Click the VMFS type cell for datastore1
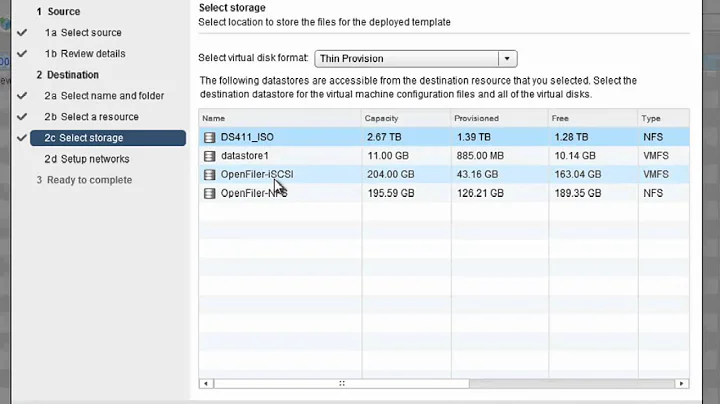 click(656, 156)
